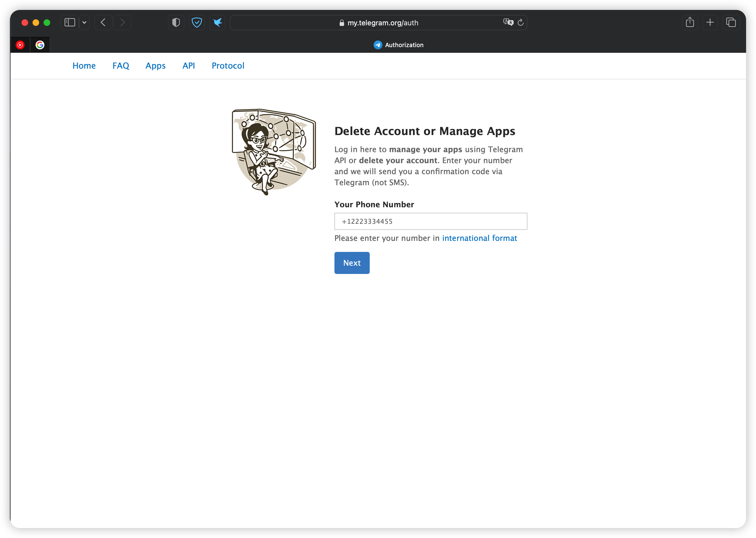Expand the sidebar tab group dropdown arrow
Image resolution: width=756 pixels, height=538 pixels.
[x=85, y=23]
